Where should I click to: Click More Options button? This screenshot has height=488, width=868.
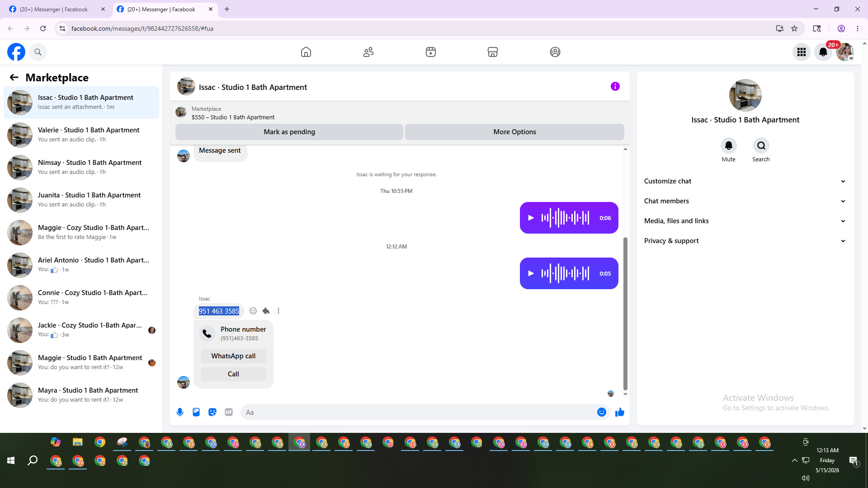click(x=514, y=132)
